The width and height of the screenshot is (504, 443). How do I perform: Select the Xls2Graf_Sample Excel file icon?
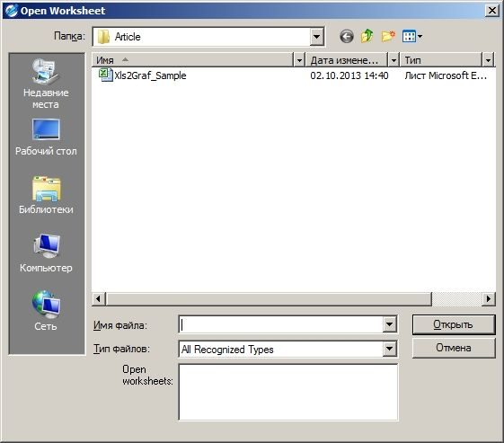click(106, 75)
